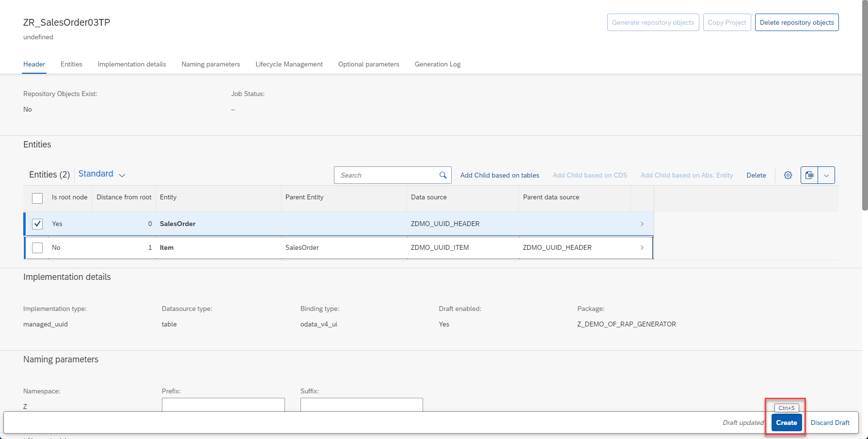The width and height of the screenshot is (868, 439).
Task: Click Add Child based on tables
Action: [x=500, y=175]
